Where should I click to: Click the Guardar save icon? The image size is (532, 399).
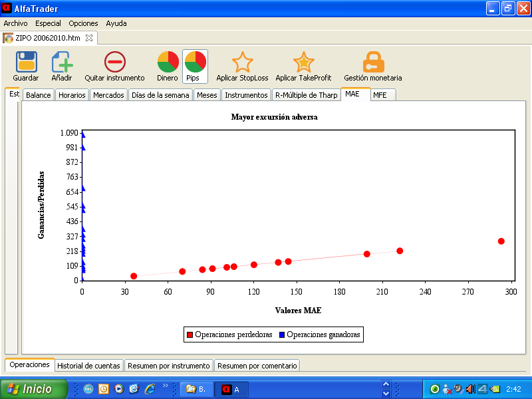click(26, 63)
